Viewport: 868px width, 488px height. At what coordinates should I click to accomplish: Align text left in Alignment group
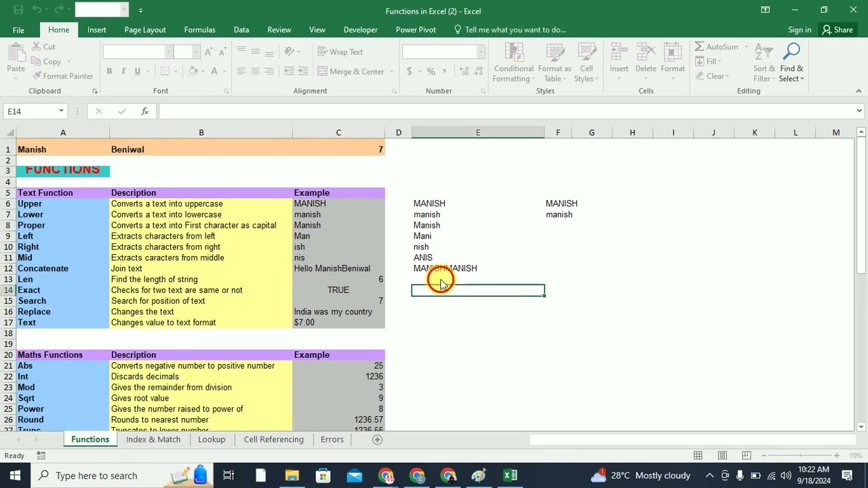click(241, 71)
